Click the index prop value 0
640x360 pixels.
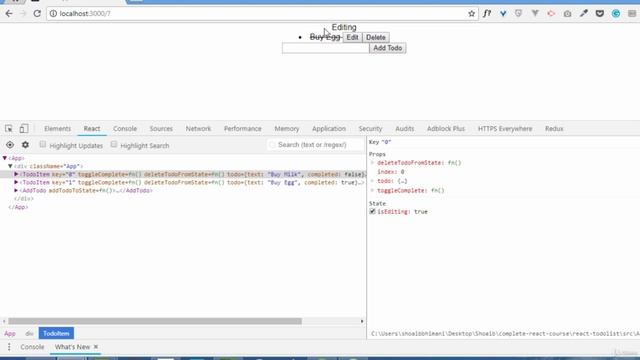point(402,172)
